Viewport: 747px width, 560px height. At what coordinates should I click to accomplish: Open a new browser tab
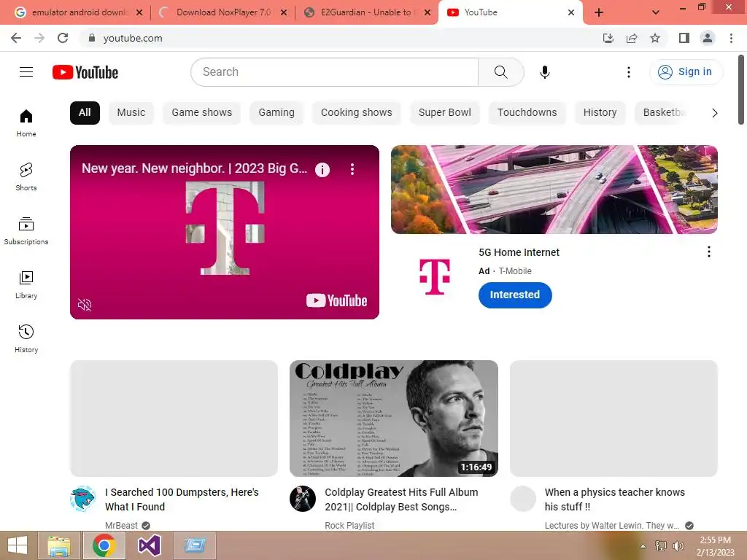point(599,12)
